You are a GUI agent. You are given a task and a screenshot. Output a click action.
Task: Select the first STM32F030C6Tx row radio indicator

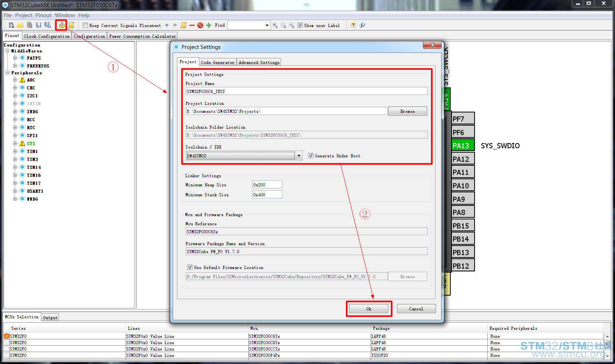click(6, 336)
